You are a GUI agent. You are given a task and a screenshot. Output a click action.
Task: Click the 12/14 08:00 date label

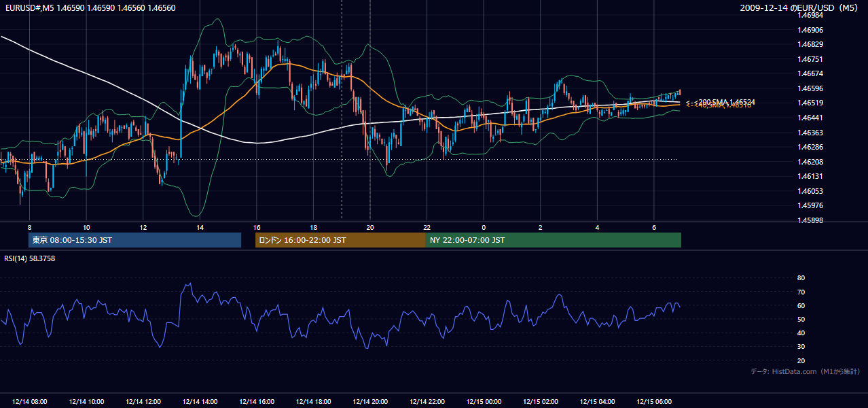coord(29,402)
